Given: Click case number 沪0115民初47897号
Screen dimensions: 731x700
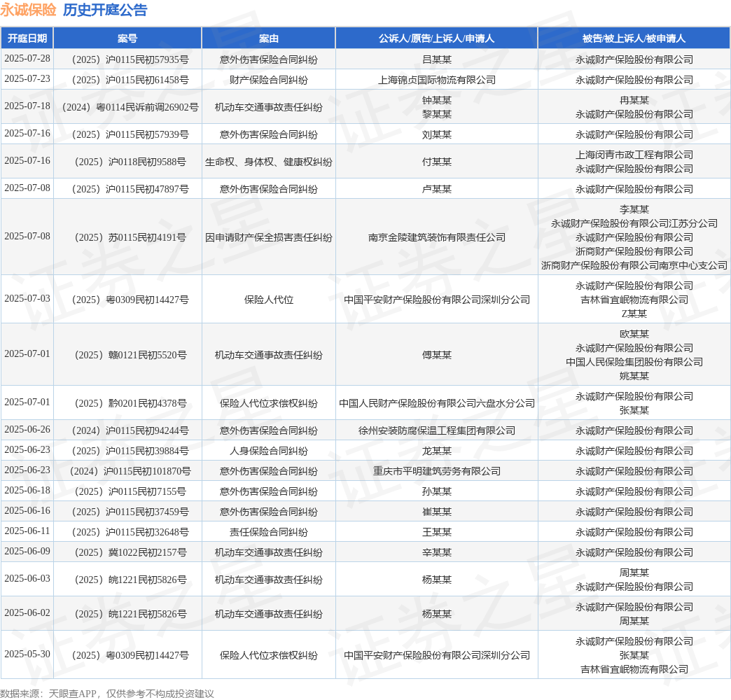Looking at the screenshot, I should (130, 189).
